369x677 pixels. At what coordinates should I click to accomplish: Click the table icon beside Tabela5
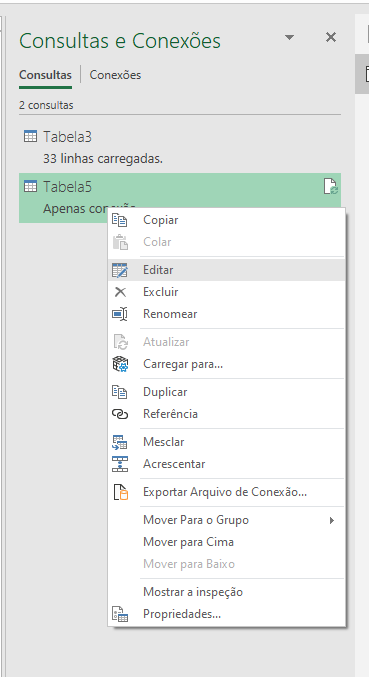point(30,187)
